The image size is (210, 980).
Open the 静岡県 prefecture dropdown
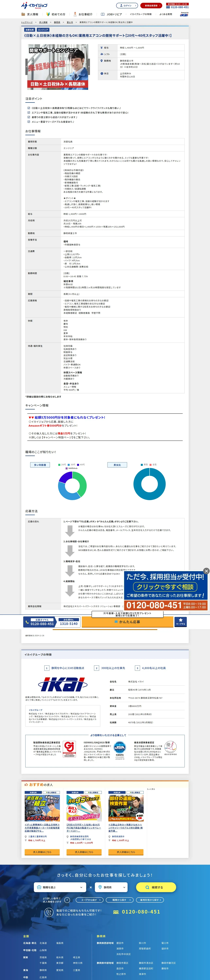111,887
